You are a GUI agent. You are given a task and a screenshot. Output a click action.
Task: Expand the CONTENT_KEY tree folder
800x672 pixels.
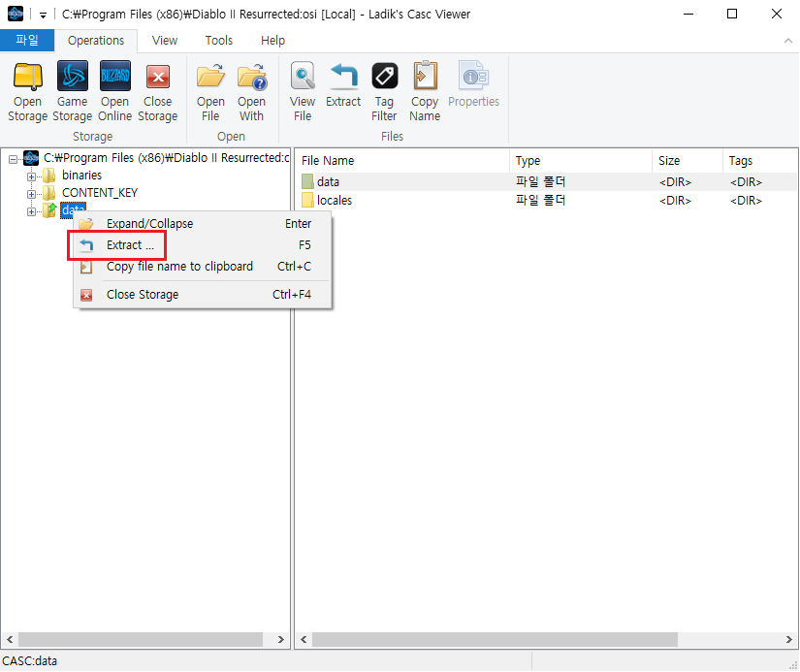point(32,194)
